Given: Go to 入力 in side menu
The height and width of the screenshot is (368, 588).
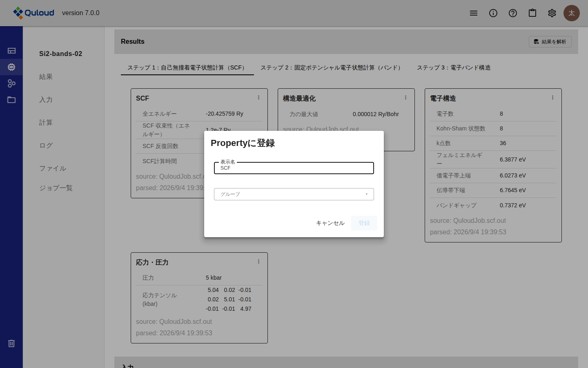Looking at the screenshot, I should click(x=46, y=100).
